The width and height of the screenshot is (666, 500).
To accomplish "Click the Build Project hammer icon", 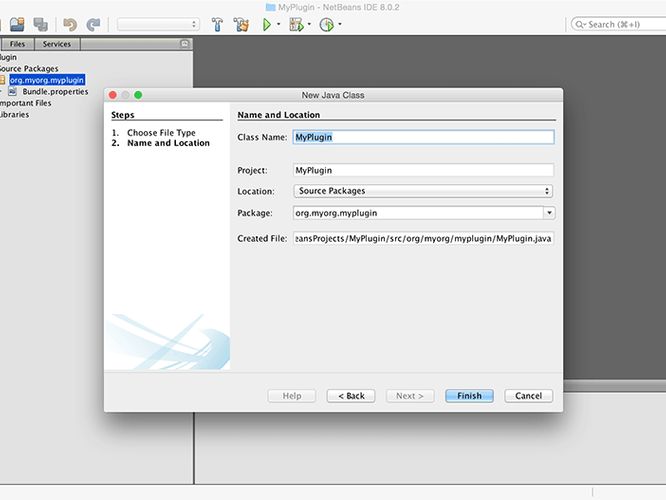I will tap(217, 25).
